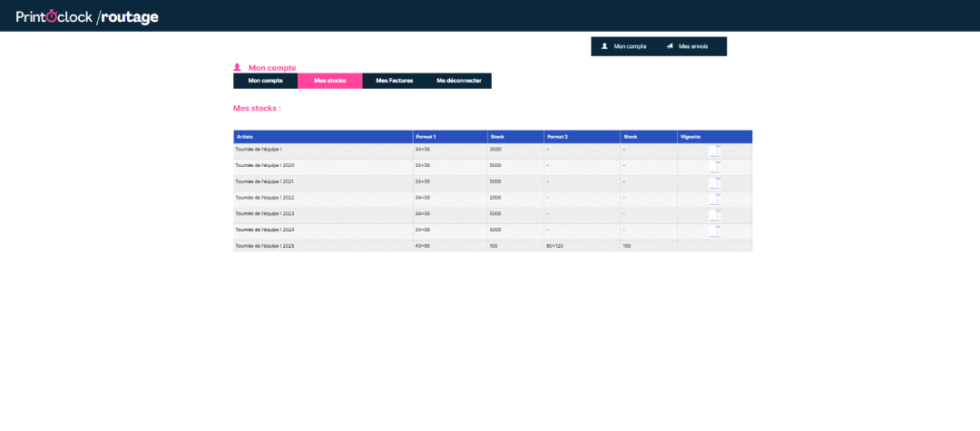Open the Mes Factures tab
980x431 pixels.
pyautogui.click(x=395, y=81)
